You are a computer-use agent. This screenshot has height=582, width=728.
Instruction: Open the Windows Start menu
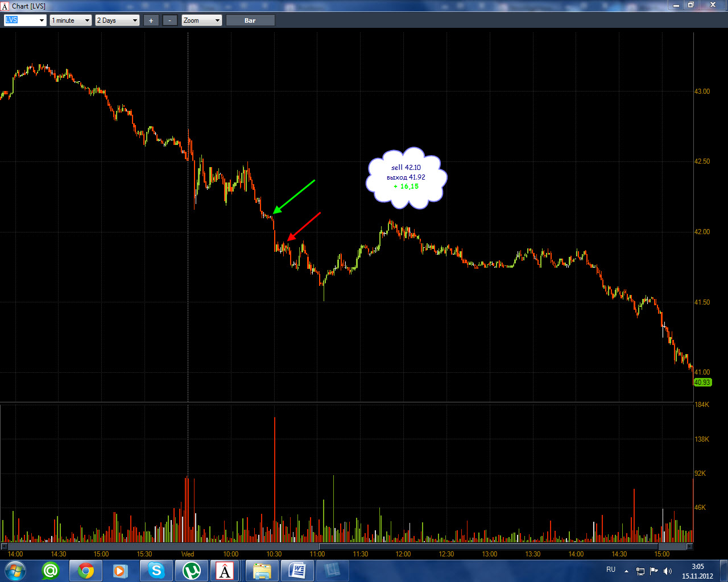tap(15, 571)
